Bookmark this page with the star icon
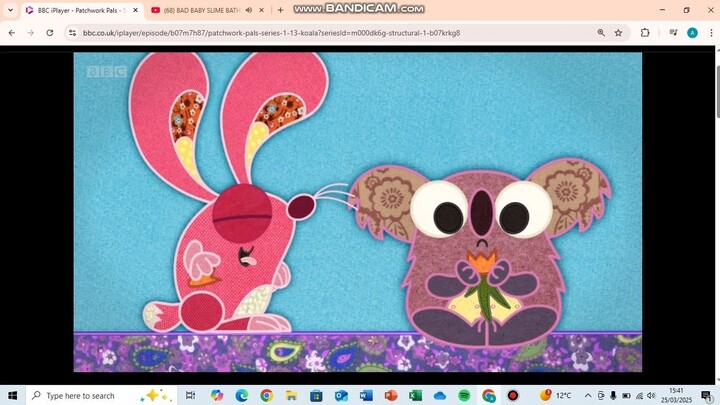 point(618,33)
